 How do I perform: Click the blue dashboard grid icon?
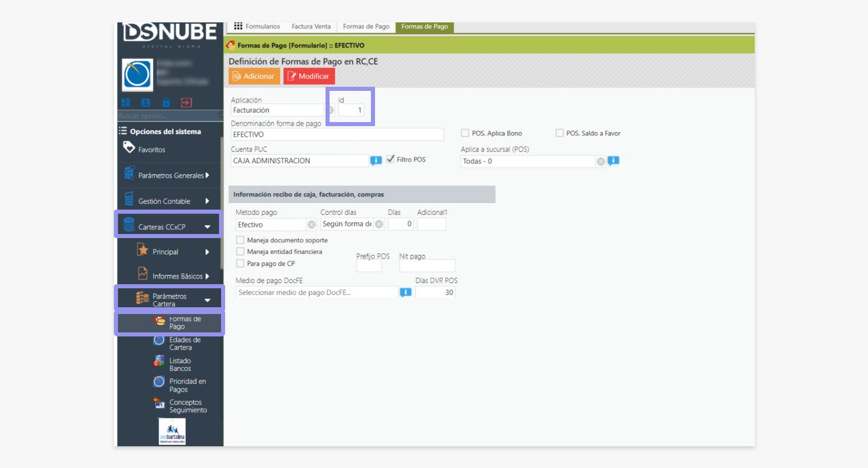coord(126,102)
